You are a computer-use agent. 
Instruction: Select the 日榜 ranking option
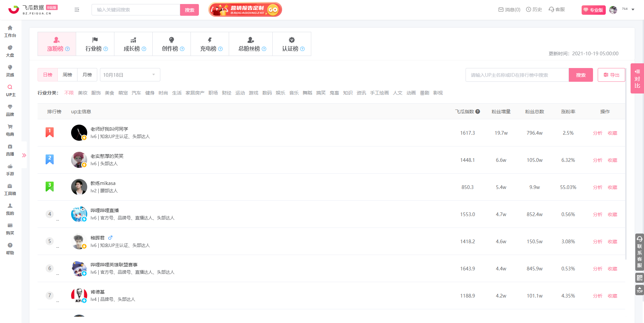48,75
